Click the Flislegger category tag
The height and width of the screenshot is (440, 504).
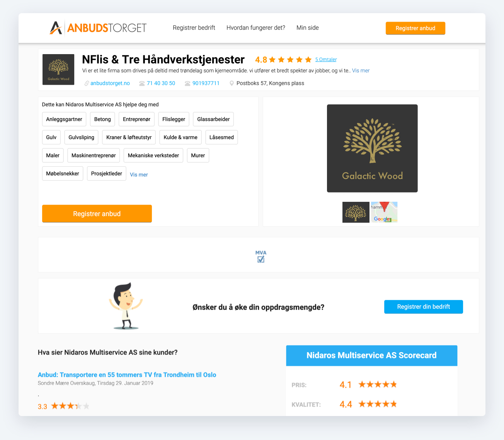pyautogui.click(x=174, y=119)
